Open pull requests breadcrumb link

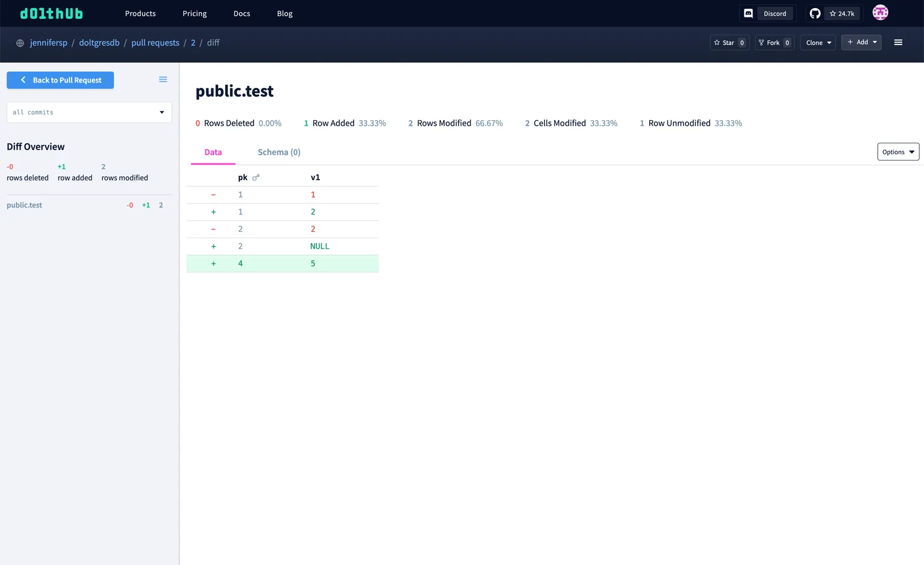155,43
